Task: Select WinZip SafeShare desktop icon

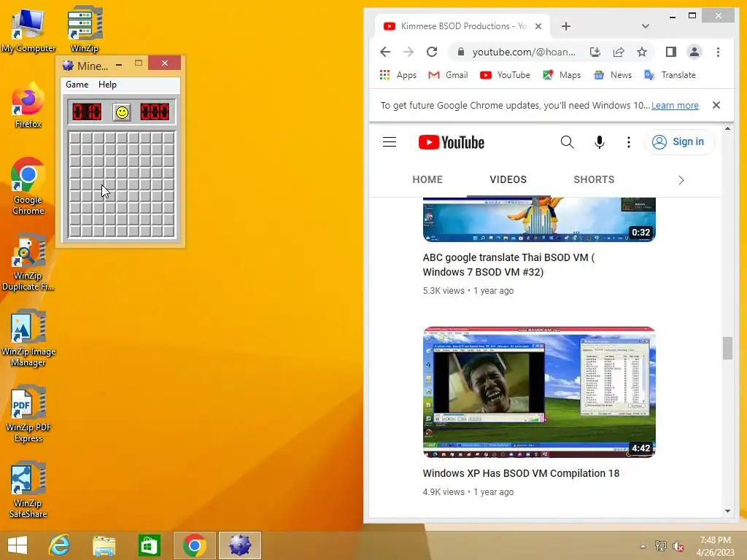Action: (28, 490)
